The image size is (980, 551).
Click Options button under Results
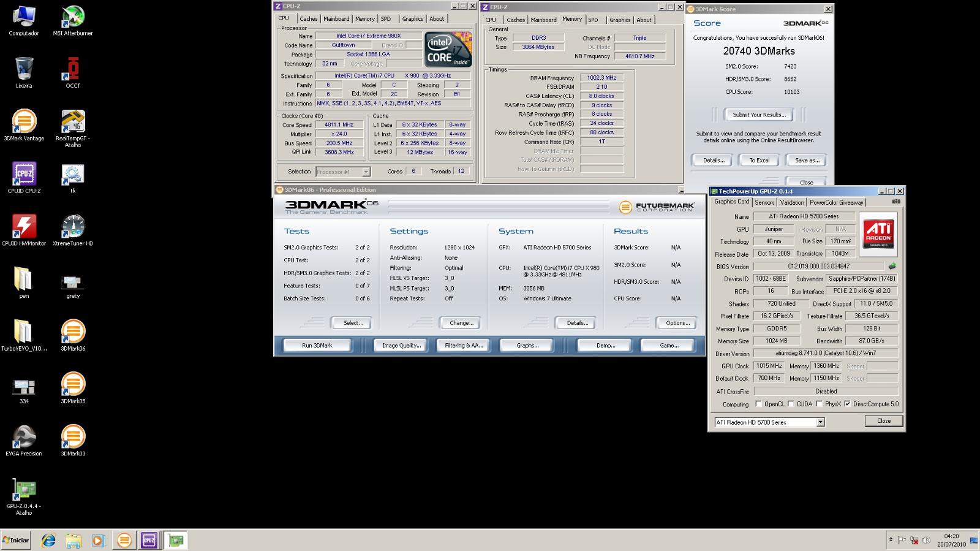(677, 323)
